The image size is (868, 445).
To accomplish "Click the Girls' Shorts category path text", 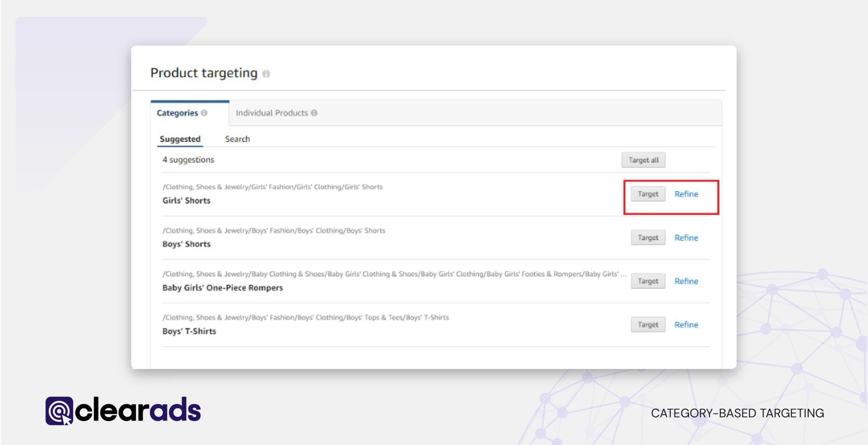I will pyautogui.click(x=272, y=186).
